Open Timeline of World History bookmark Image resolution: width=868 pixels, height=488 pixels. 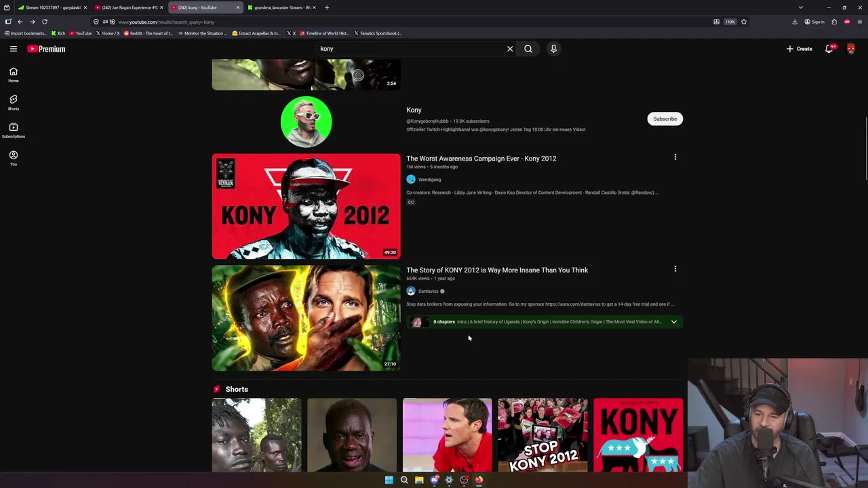coord(323,33)
